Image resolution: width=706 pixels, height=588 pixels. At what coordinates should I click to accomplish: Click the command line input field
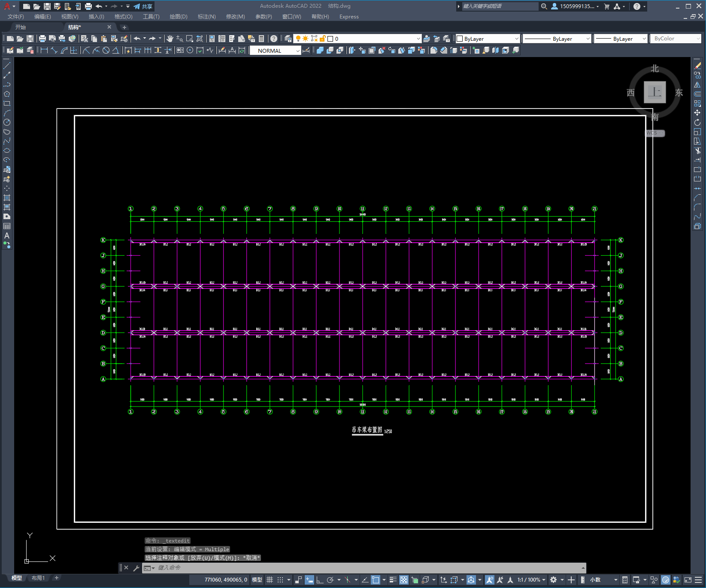[365, 568]
